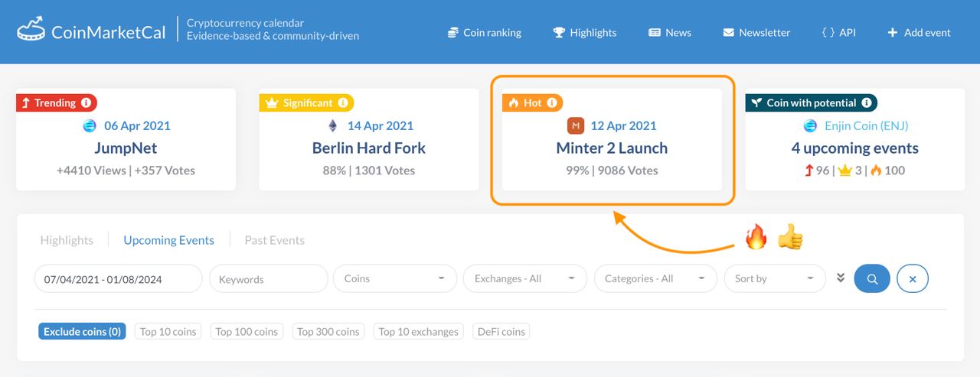The image size is (980, 377).
Task: Click the 99% | 9086 Votes text
Action: (x=612, y=171)
